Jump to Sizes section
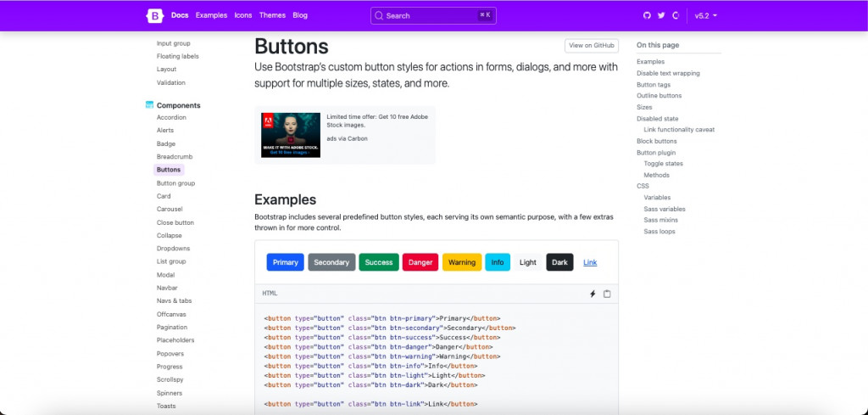This screenshot has height=415, width=868. (x=644, y=107)
